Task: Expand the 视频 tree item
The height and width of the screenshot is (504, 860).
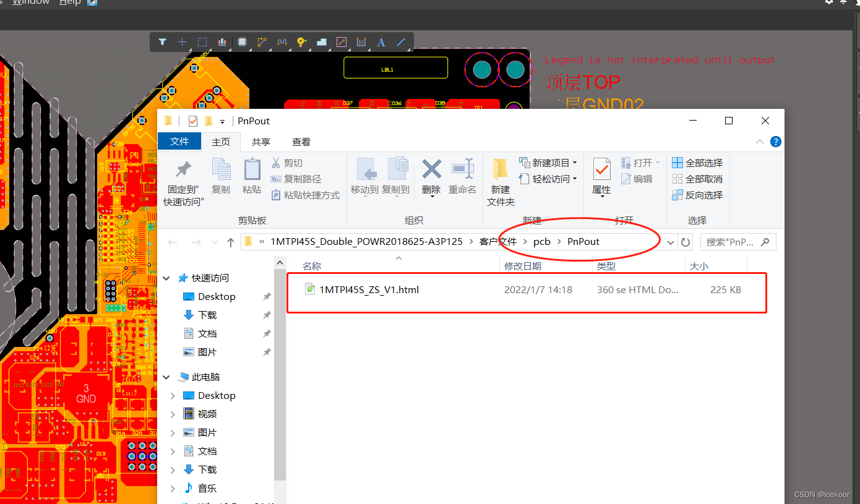Action: pos(173,414)
